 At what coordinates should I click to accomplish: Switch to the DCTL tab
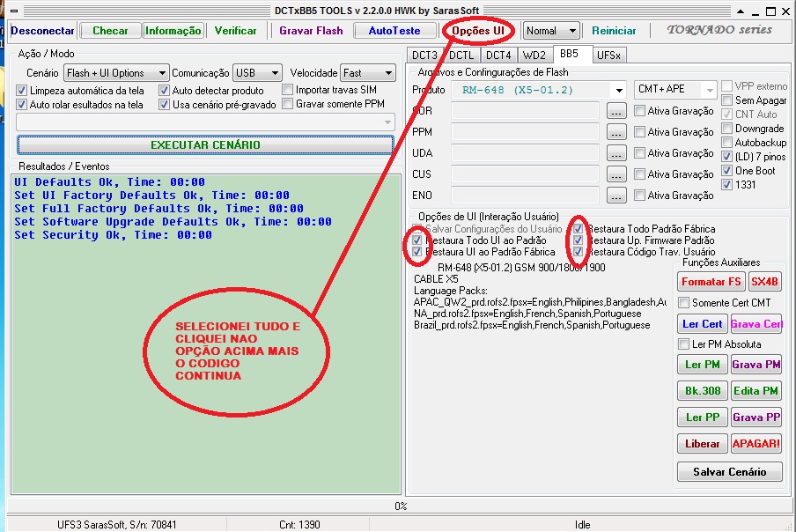(x=461, y=55)
